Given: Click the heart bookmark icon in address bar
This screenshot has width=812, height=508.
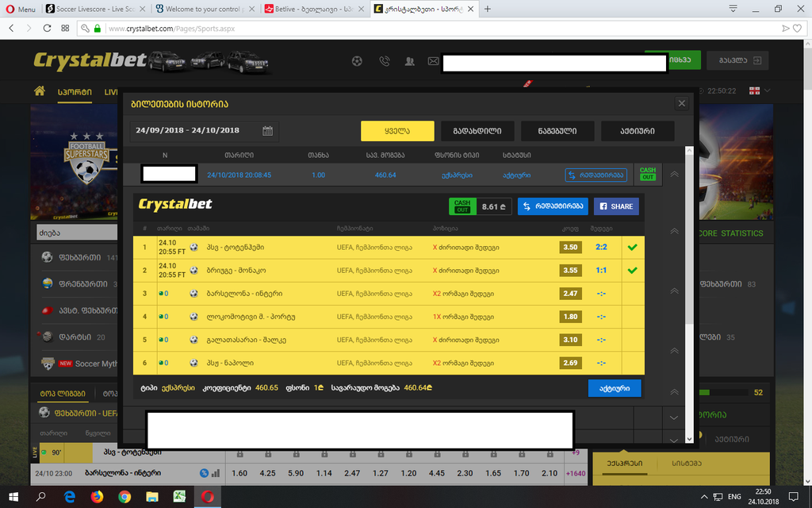Looking at the screenshot, I should 798,29.
